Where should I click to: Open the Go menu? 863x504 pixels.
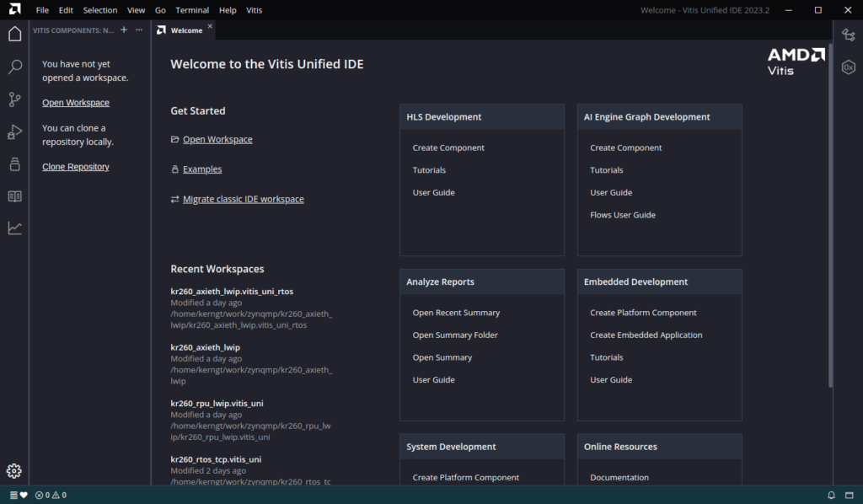(160, 10)
